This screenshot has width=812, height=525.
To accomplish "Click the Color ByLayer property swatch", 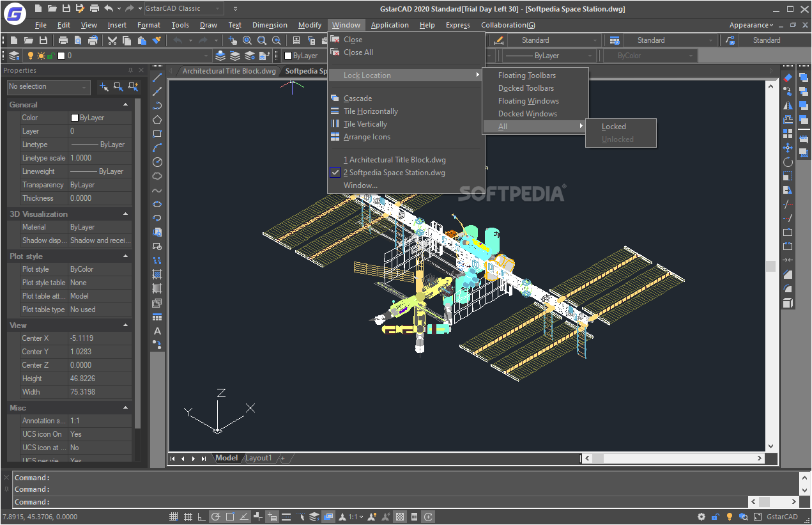I will [x=75, y=118].
